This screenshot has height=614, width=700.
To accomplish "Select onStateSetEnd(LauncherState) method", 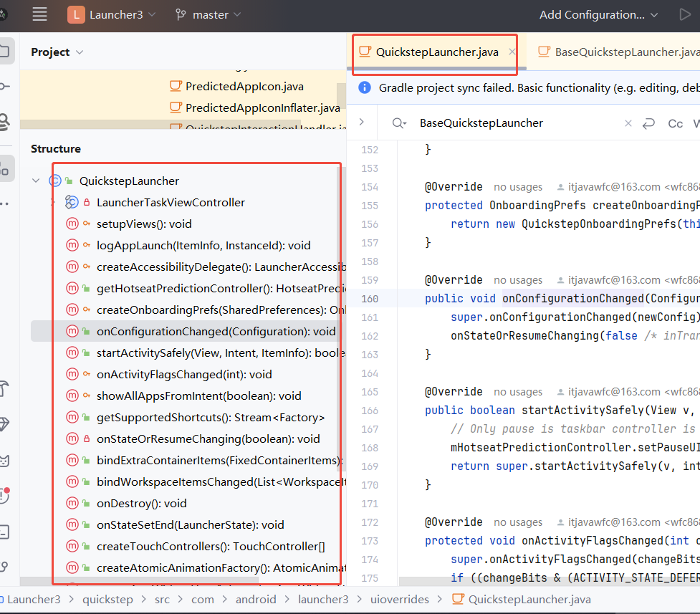I will (x=190, y=524).
